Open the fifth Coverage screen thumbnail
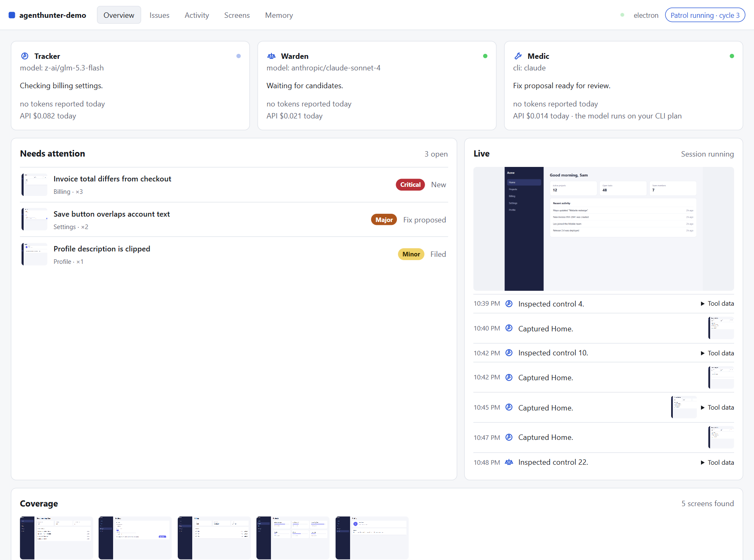 372,538
